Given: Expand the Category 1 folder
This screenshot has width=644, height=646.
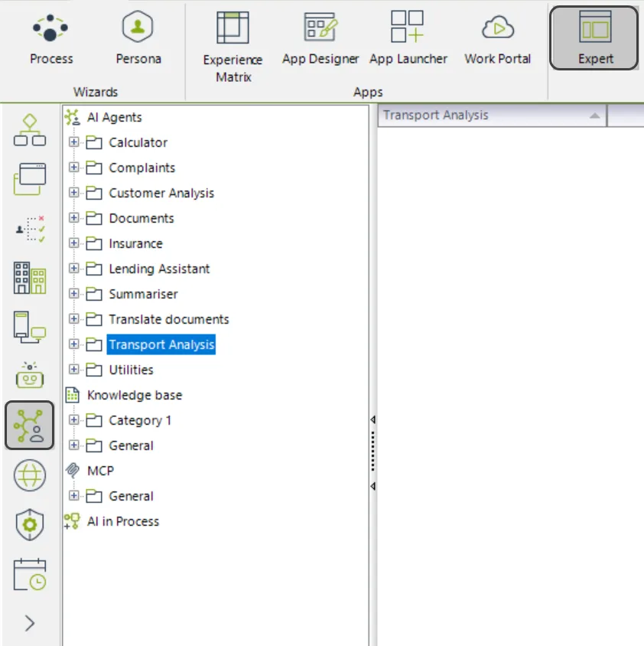Looking at the screenshot, I should (x=73, y=419).
